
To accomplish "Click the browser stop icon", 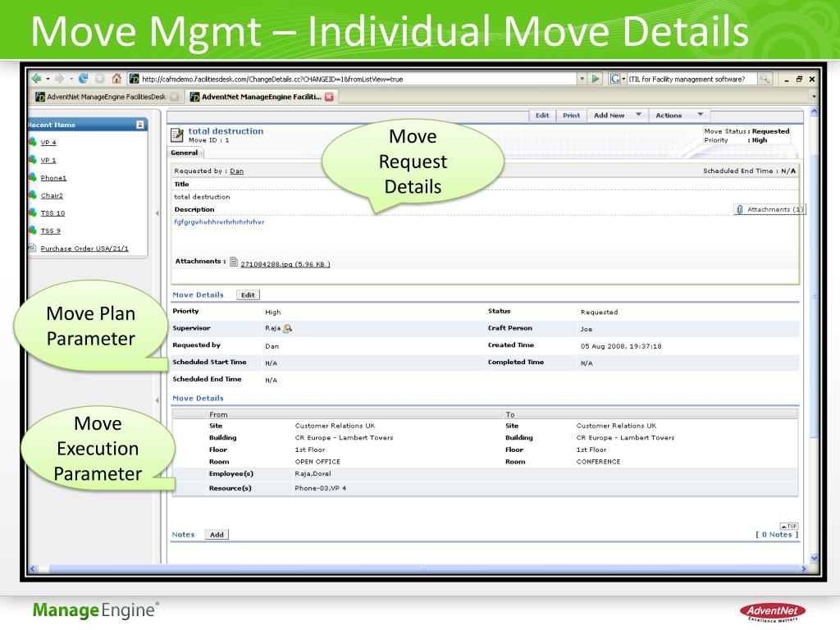I will click(x=99, y=79).
